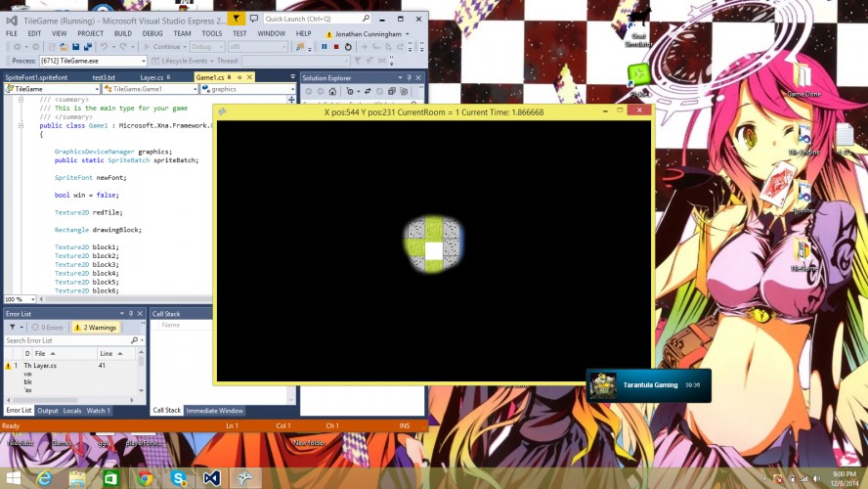Viewport: 868px width, 489px height.
Task: Click the Tarantula Gaming notification
Action: [648, 385]
